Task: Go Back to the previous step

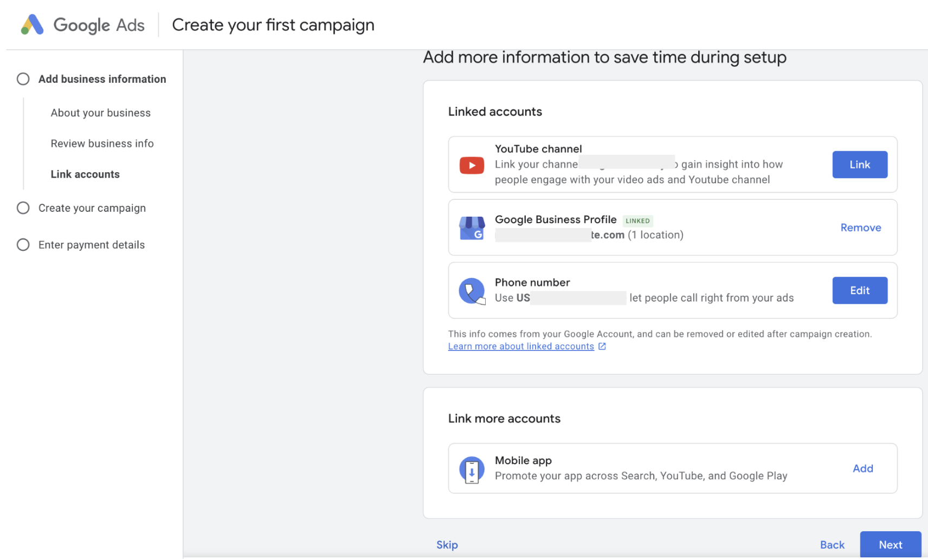Action: click(832, 545)
